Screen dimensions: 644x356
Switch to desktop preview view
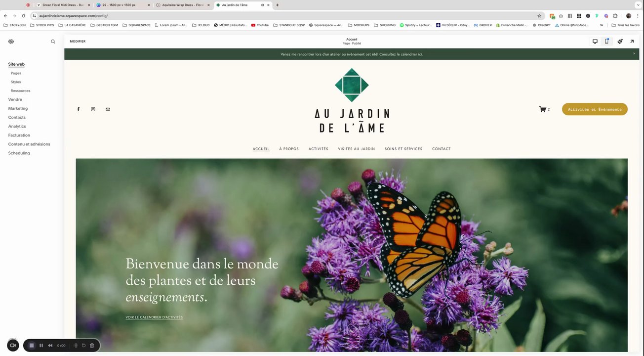point(595,42)
